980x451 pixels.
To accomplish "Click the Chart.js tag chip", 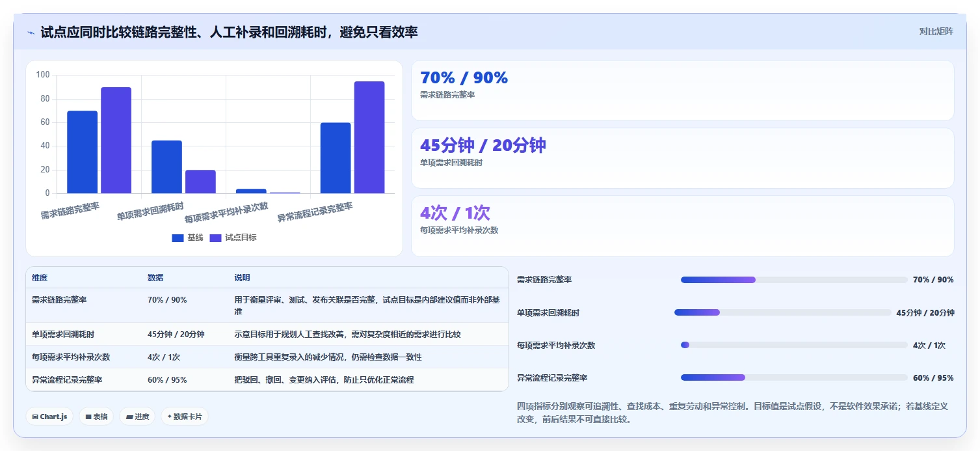I will coord(49,417).
